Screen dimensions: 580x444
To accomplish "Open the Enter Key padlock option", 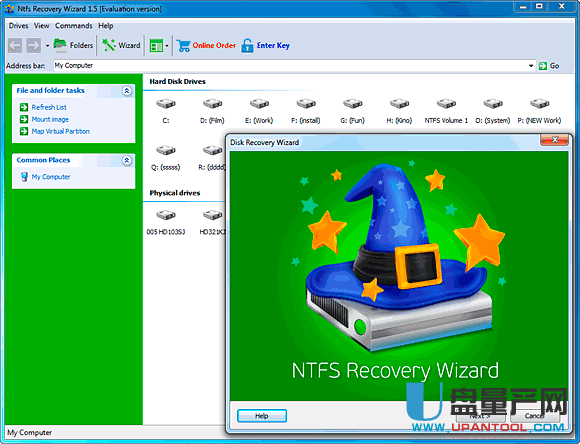I will click(x=265, y=46).
